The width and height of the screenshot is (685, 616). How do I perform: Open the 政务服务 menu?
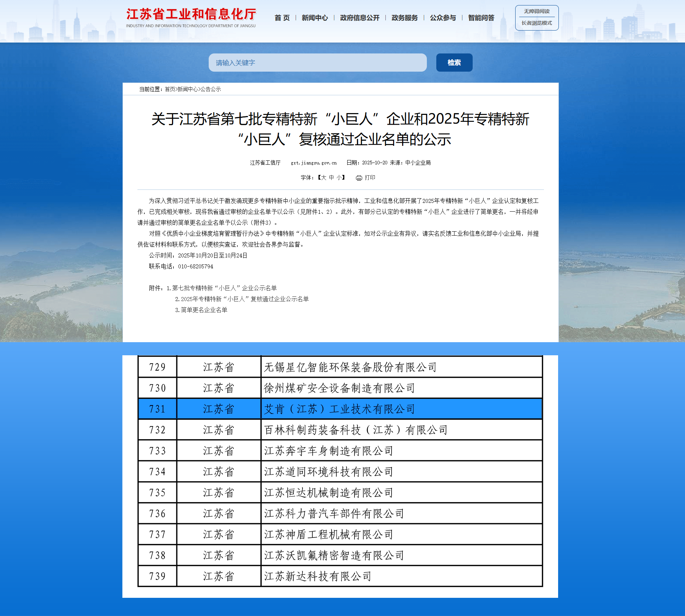point(404,17)
